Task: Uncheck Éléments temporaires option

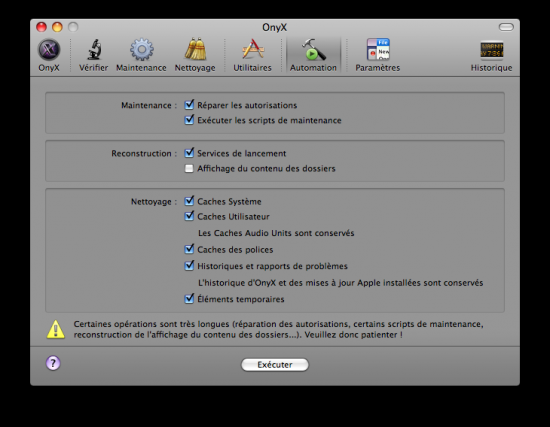Action: [x=189, y=299]
